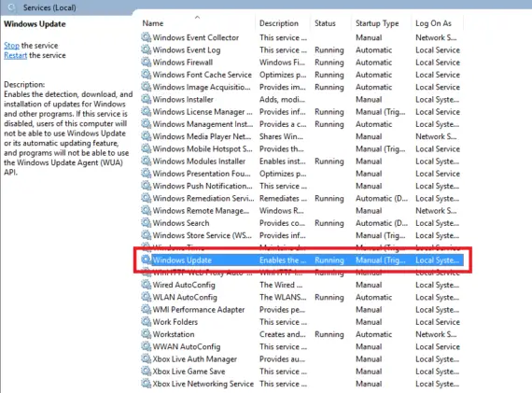This screenshot has height=393, width=532.
Task: Select the Xbox Live Networking Service name
Action: [x=203, y=384]
